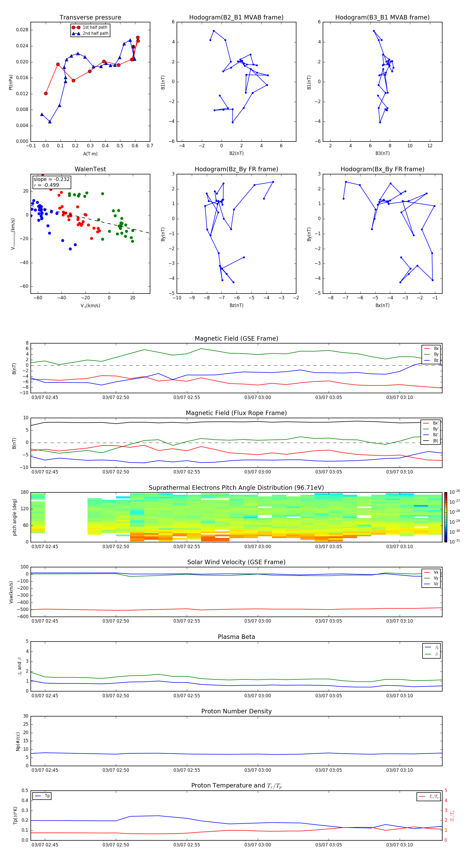Select "Bx'" in the flux rope legend

point(431,423)
